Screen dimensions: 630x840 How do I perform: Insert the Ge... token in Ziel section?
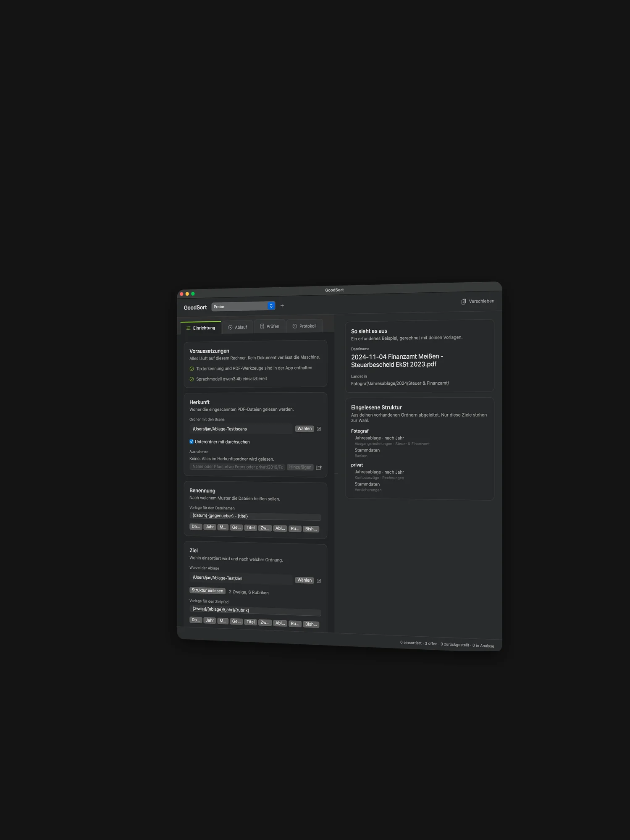[236, 622]
